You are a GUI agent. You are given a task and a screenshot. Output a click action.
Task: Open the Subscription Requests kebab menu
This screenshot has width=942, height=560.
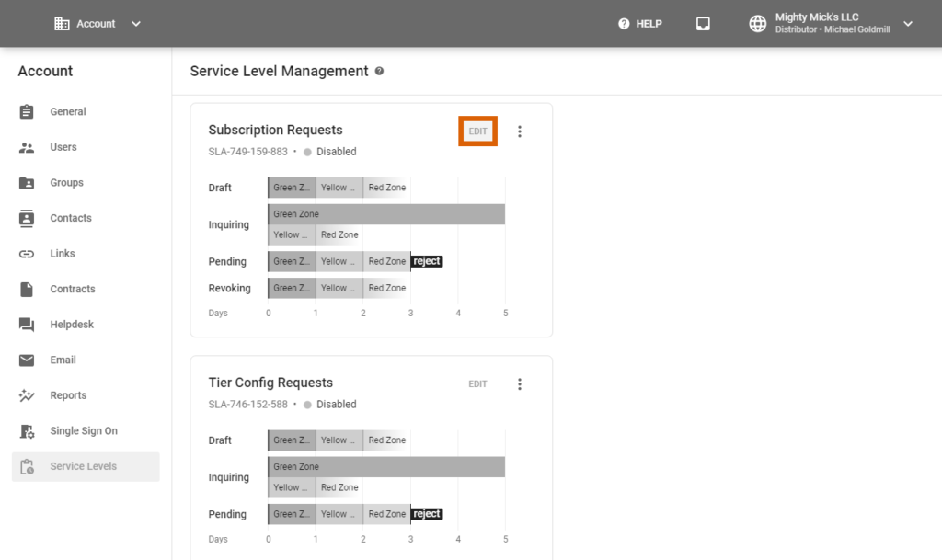coord(520,131)
